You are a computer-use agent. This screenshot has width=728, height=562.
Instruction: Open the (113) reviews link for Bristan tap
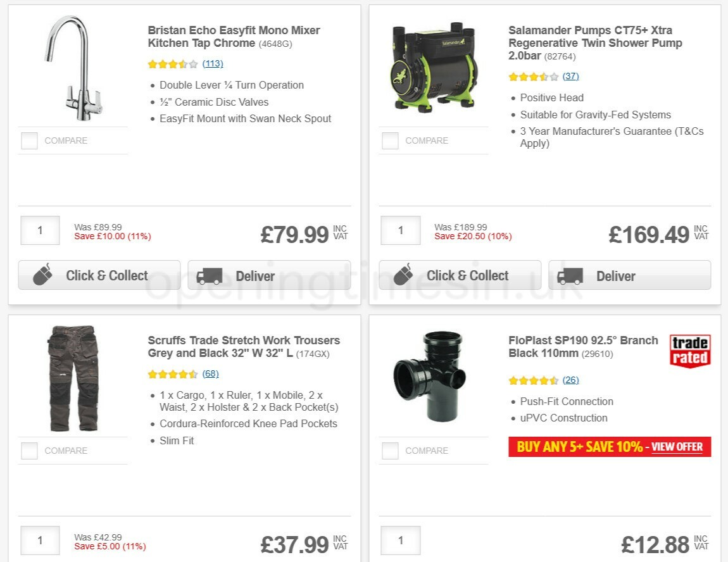(x=213, y=64)
